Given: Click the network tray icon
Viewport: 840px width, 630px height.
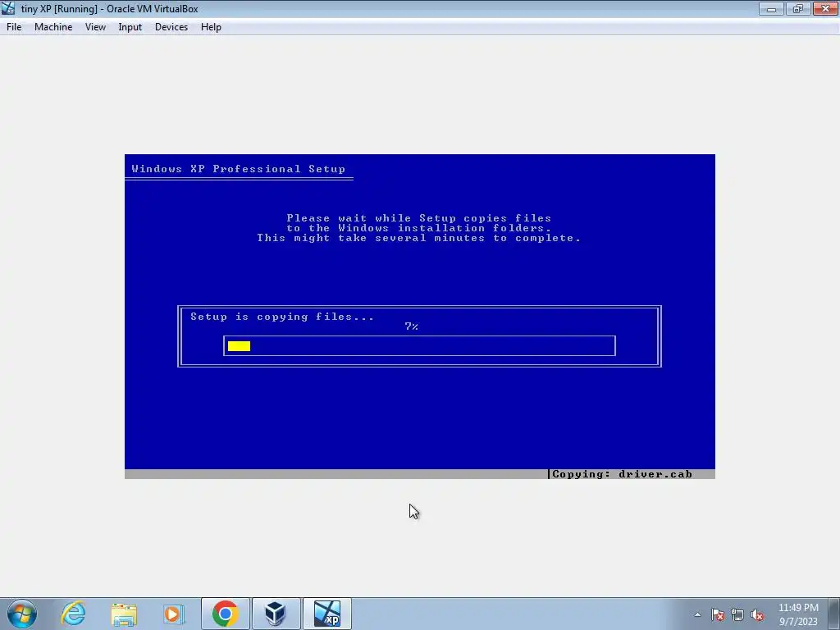Looking at the screenshot, I should (x=737, y=614).
